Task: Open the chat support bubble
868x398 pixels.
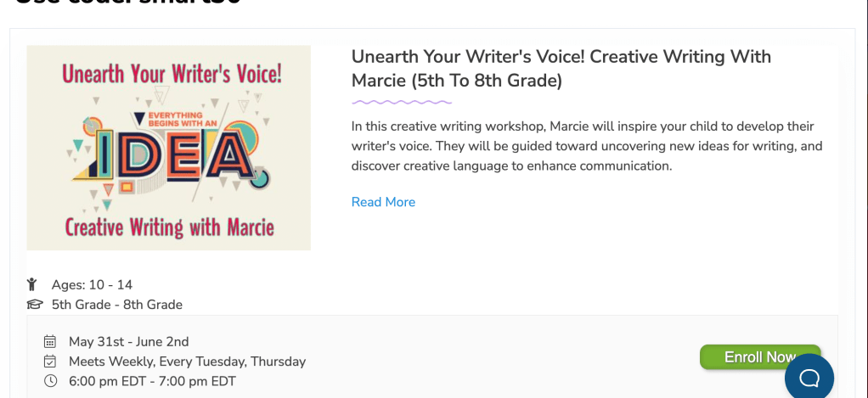Action: [809, 376]
